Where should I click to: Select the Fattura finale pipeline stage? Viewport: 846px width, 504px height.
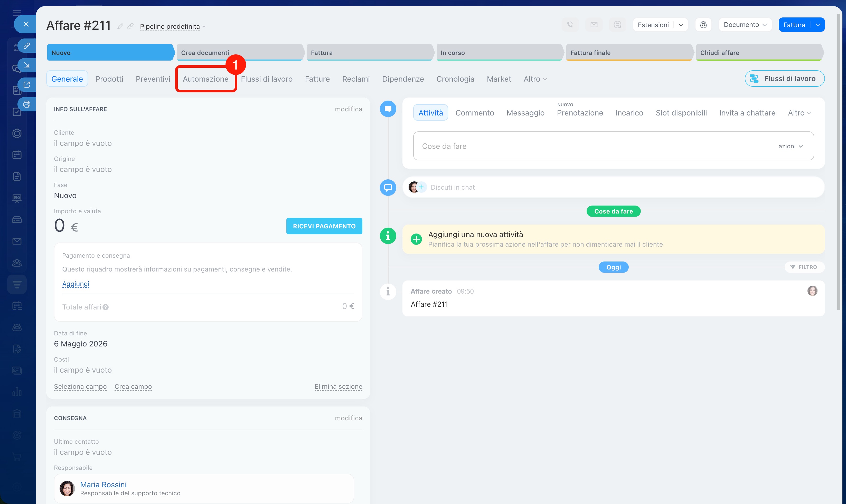[x=628, y=53]
